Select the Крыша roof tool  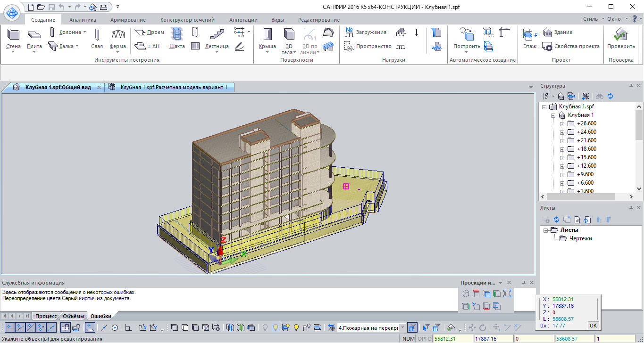click(x=268, y=39)
